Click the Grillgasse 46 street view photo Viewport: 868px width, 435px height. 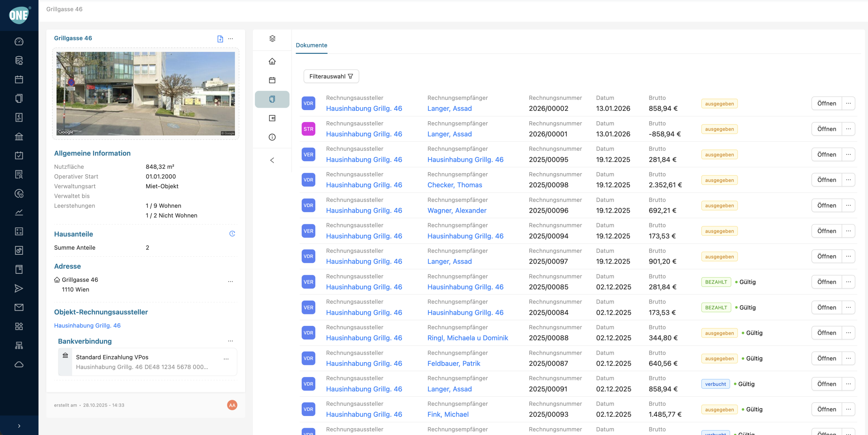145,94
